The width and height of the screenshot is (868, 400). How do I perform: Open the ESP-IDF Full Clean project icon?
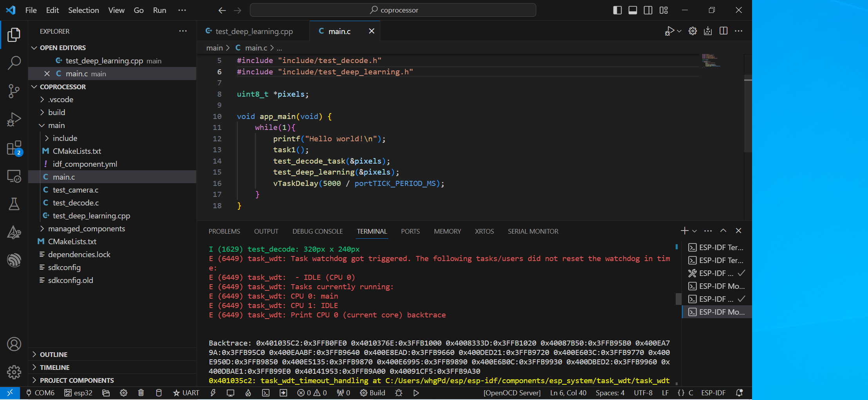point(106,393)
